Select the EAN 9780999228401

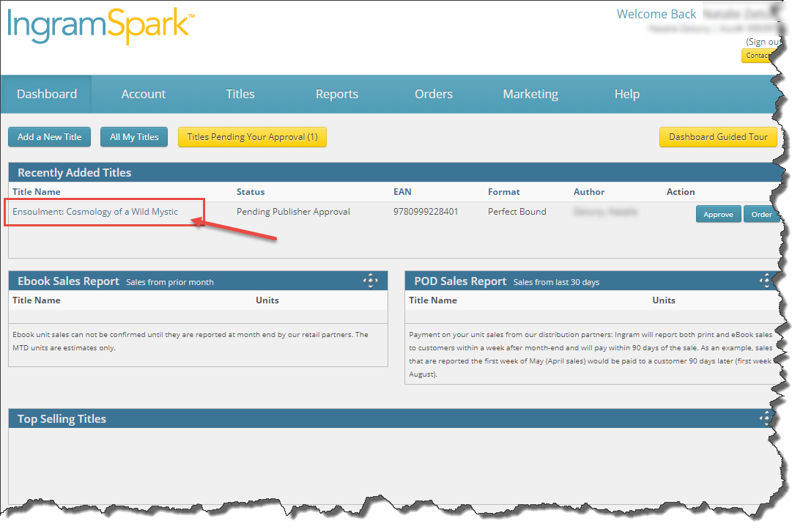[426, 212]
